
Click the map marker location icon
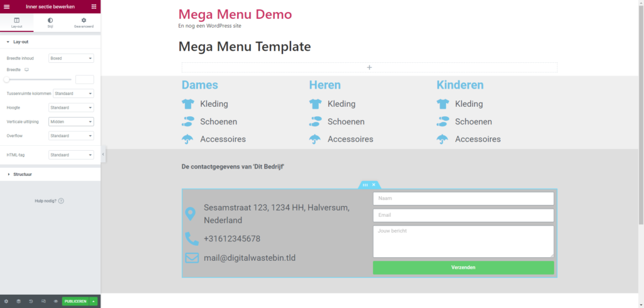[x=190, y=214]
